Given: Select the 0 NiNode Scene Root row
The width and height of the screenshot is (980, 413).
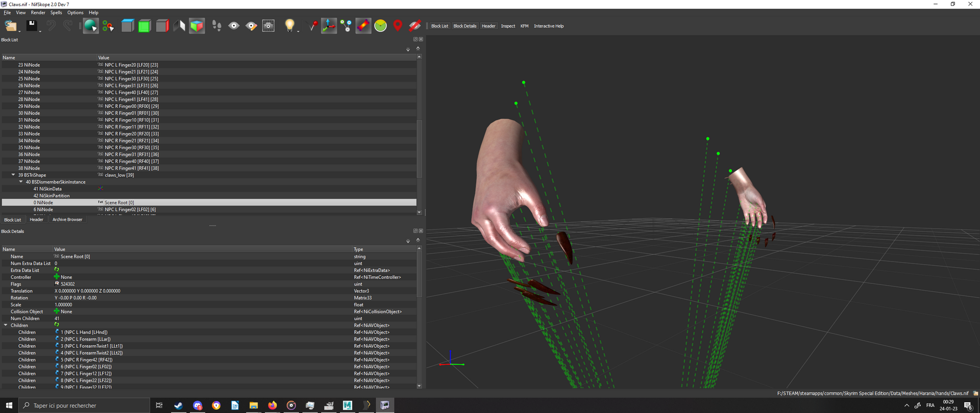Looking at the screenshot, I should 209,202.
